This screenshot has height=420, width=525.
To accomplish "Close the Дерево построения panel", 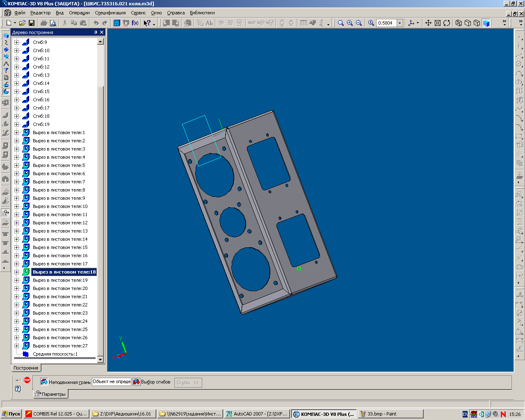I will pyautogui.click(x=102, y=32).
